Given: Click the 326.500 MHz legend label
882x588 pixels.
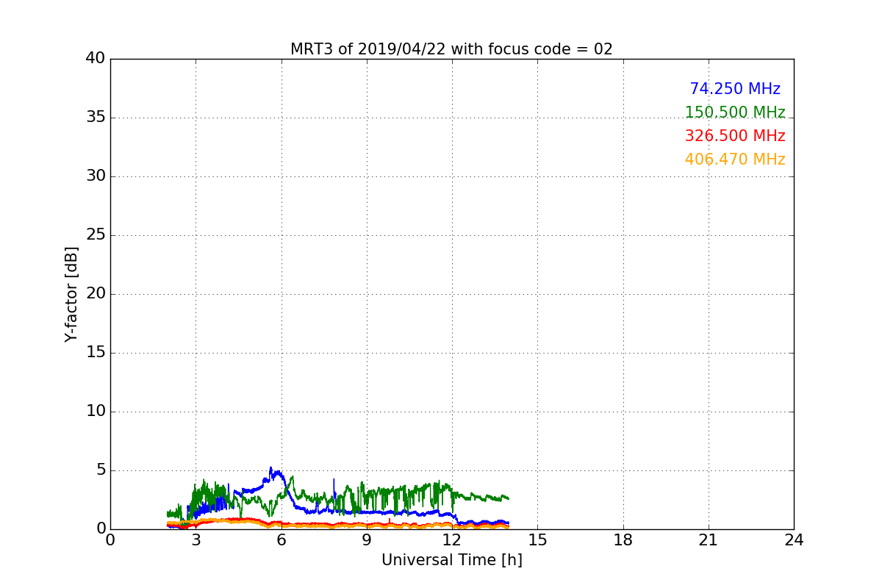Looking at the screenshot, I should pos(735,136).
